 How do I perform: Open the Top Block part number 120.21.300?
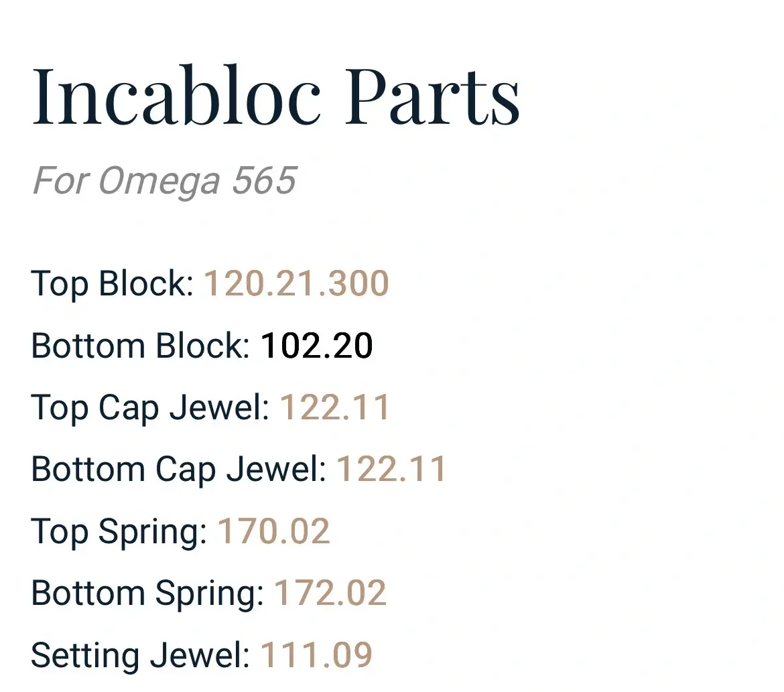pos(296,283)
